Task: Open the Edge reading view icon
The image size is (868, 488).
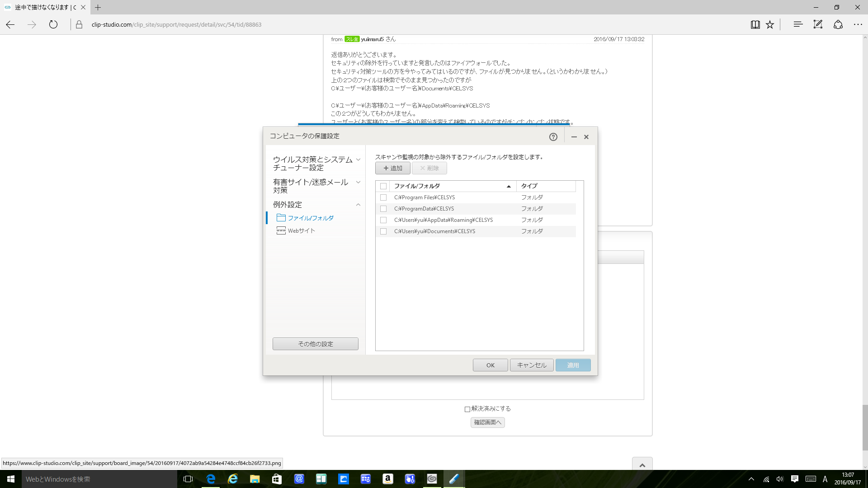Action: point(755,25)
